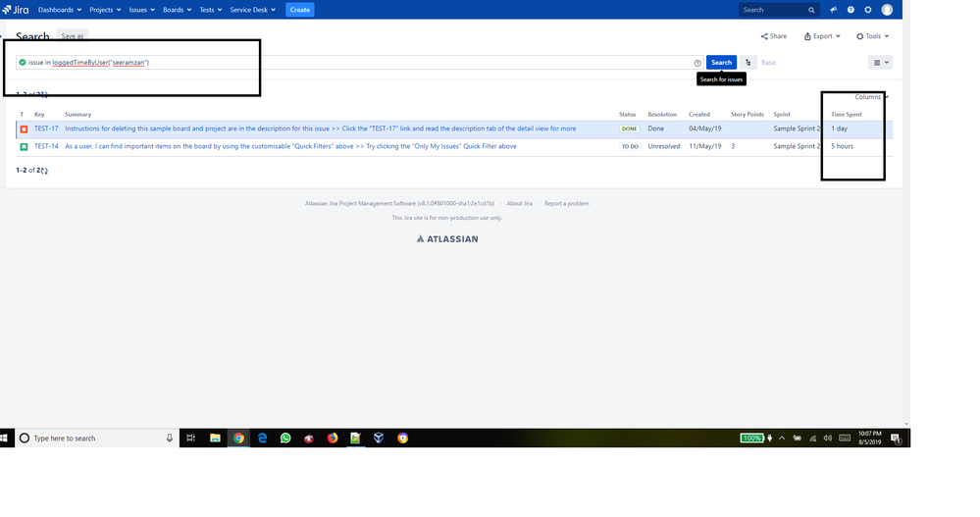Focus the JQL query input field
This screenshot has width=980, height=517.
pyautogui.click(x=359, y=63)
